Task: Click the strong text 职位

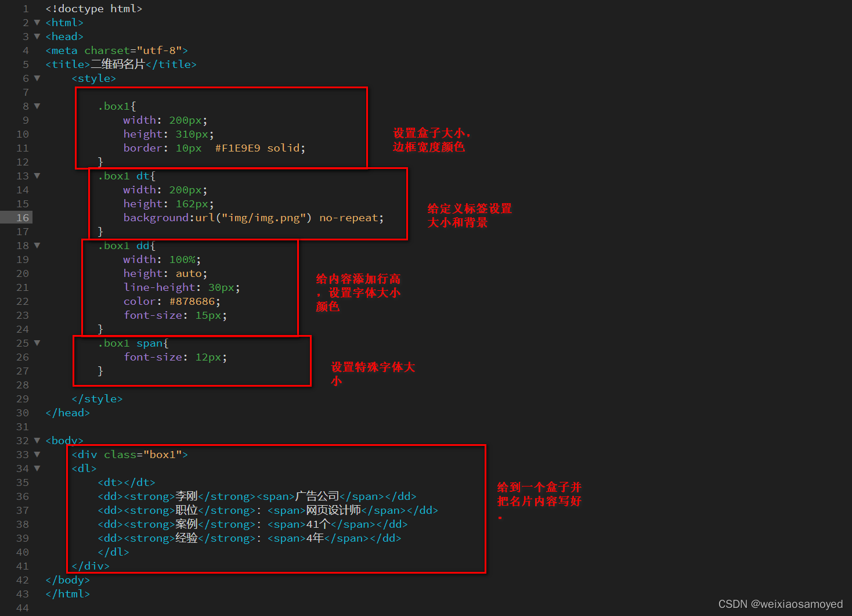Action: tap(187, 510)
